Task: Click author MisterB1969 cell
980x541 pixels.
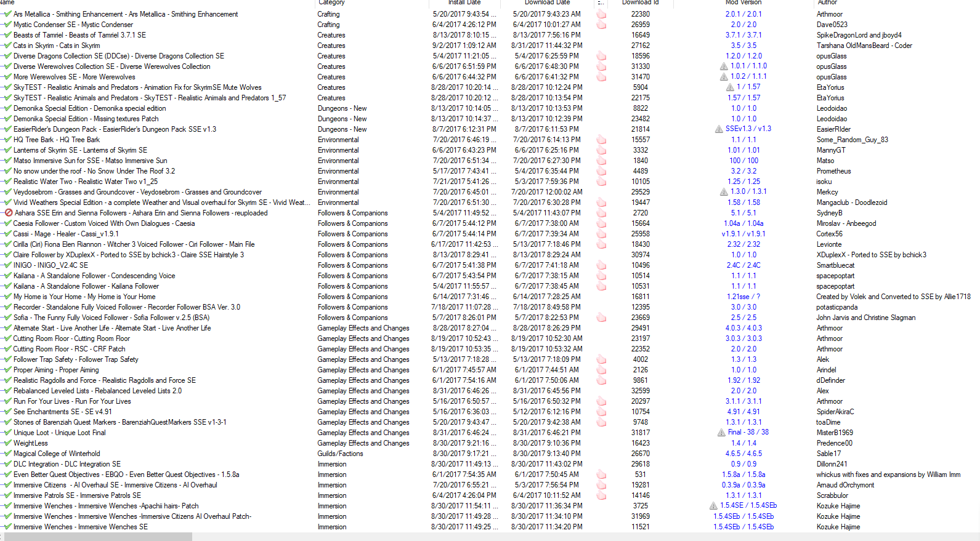Action: (x=835, y=433)
